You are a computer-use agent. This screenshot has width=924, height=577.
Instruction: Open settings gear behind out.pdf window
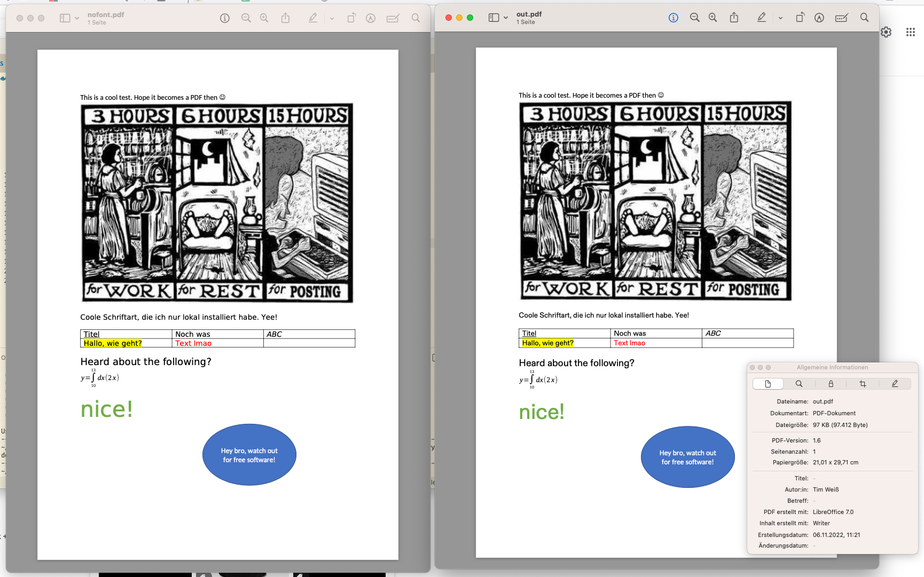[886, 32]
